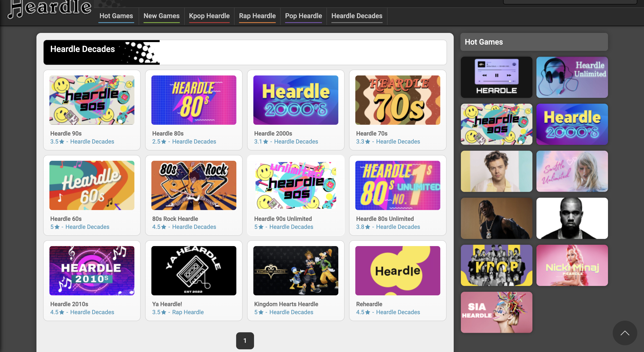644x352 pixels.
Task: Click Heardle Decades category under Heardle 70s
Action: [398, 142]
